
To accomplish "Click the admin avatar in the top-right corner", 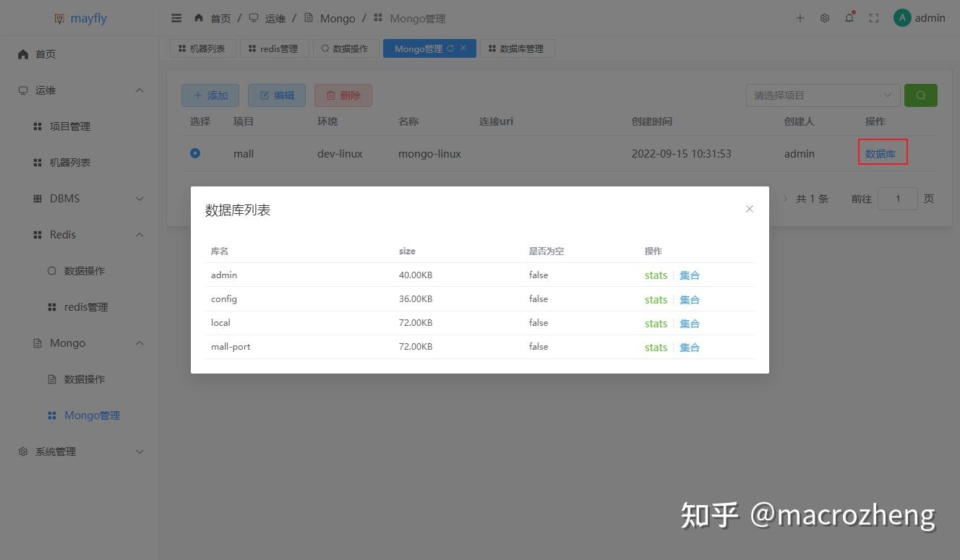I will pos(902,17).
